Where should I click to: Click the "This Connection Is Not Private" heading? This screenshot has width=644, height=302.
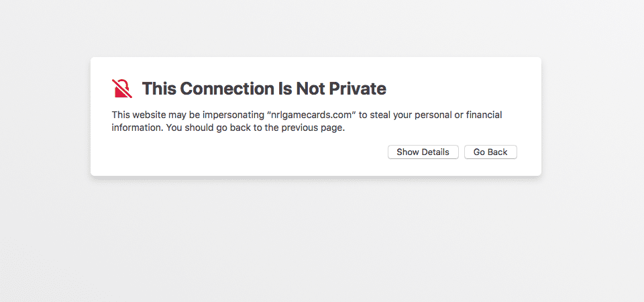[264, 89]
